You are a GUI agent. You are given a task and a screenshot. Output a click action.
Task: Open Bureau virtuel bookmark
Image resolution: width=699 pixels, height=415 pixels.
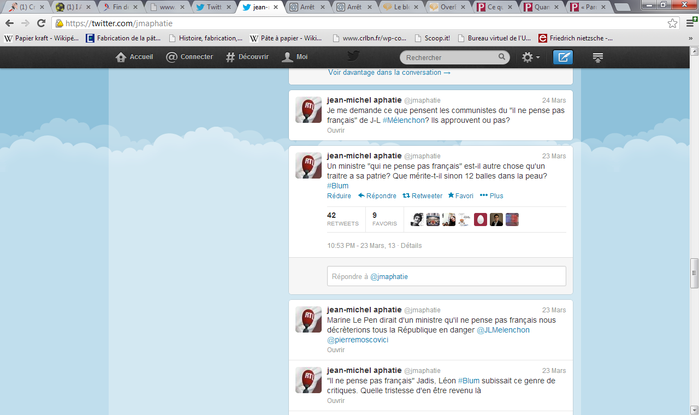(x=494, y=38)
